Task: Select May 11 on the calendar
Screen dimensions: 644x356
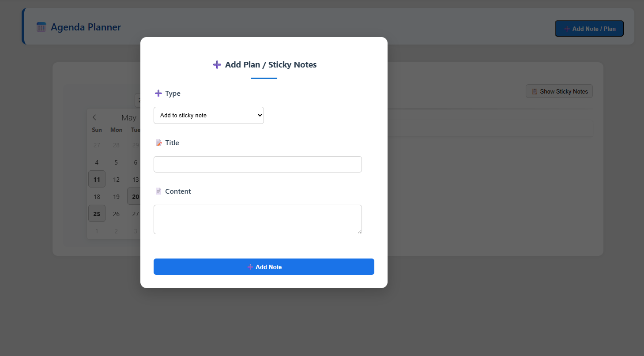Action: pyautogui.click(x=97, y=179)
